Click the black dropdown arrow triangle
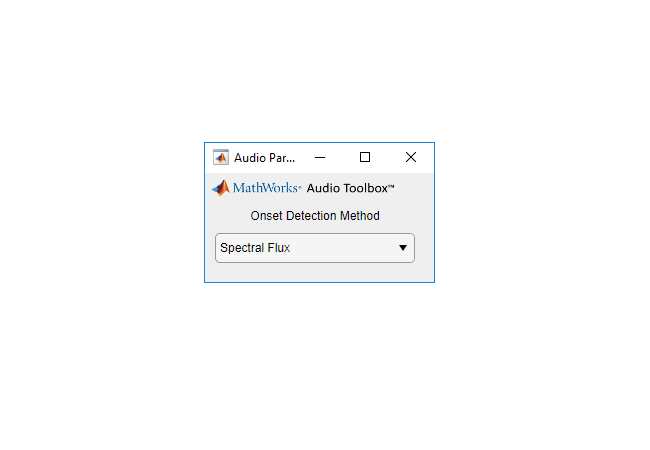The height and width of the screenshot is (450, 650). pyautogui.click(x=403, y=248)
